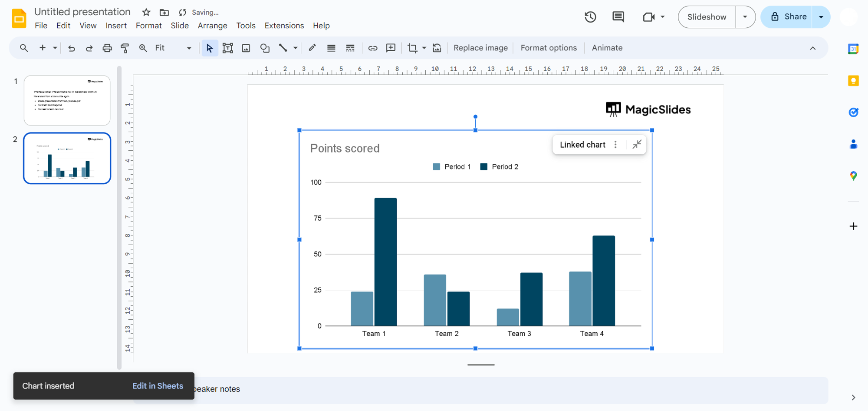Choose the select arrow cursor tool

210,48
